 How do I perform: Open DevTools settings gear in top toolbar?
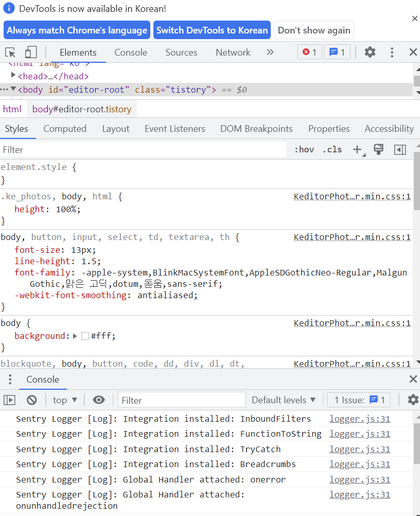370,52
